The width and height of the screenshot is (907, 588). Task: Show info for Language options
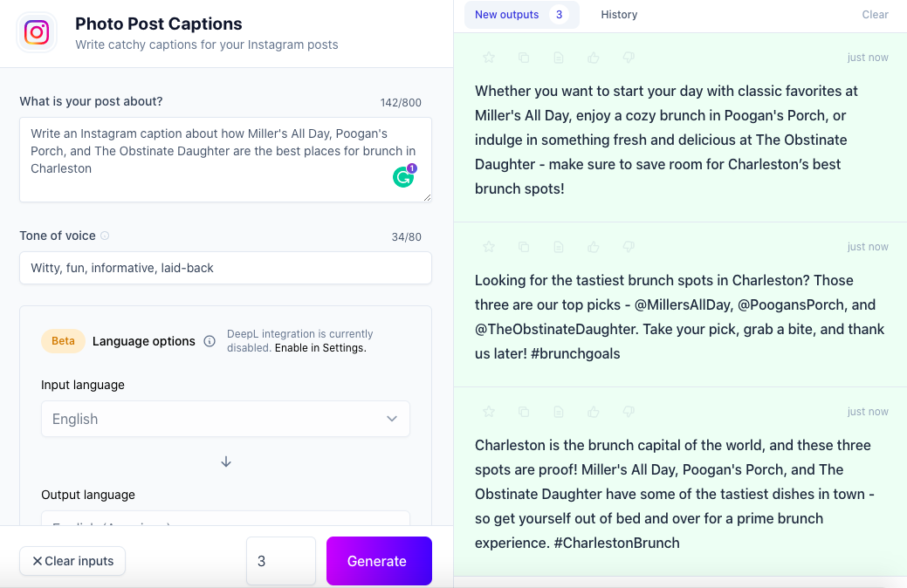pyautogui.click(x=210, y=342)
